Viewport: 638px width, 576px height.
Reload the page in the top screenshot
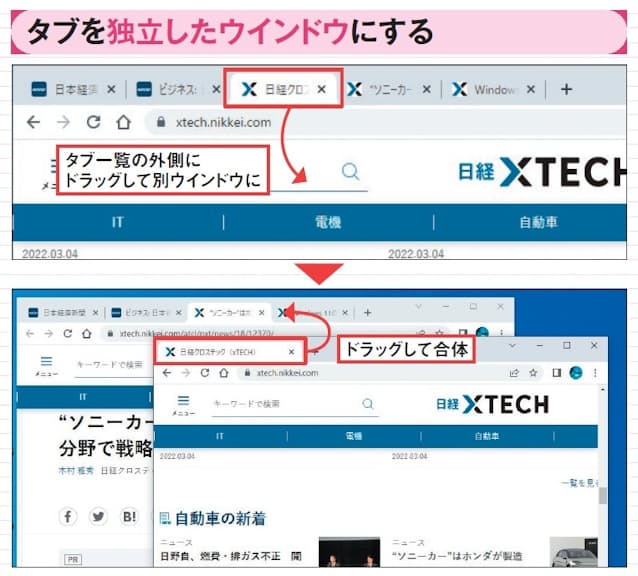coord(94,122)
